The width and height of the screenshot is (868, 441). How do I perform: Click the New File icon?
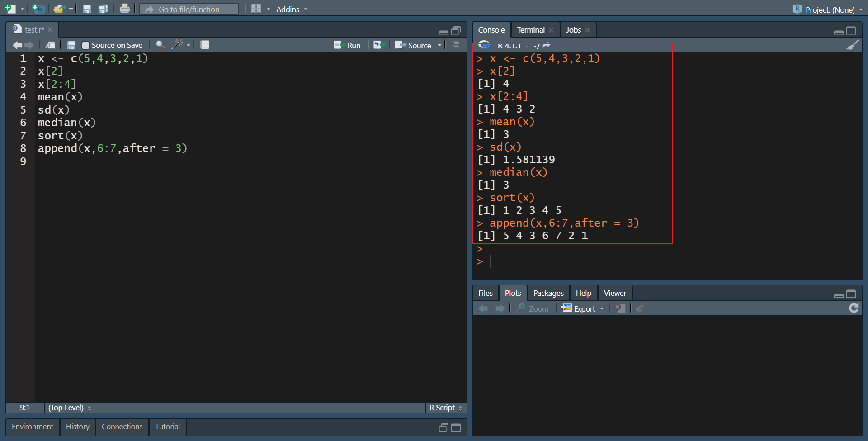tap(10, 9)
